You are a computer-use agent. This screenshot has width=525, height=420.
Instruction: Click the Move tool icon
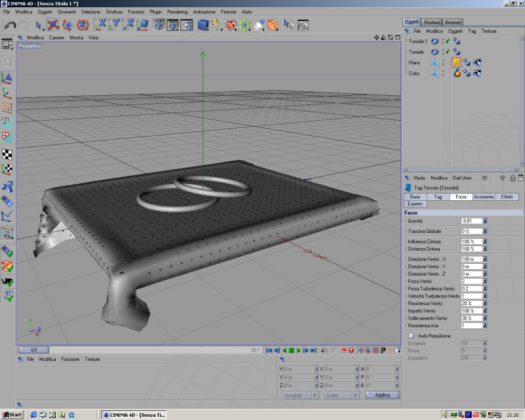coord(53,26)
